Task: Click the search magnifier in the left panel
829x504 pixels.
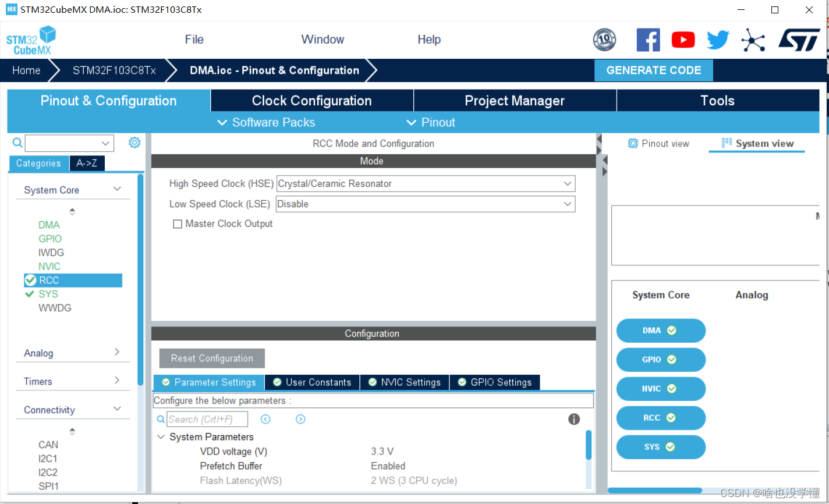Action: click(x=17, y=143)
